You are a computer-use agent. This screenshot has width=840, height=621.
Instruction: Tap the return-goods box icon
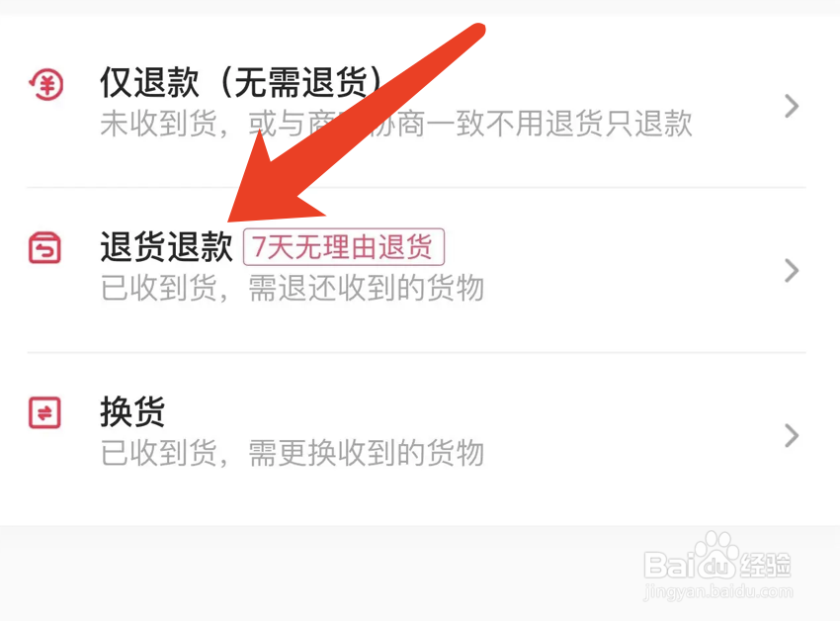(44, 248)
